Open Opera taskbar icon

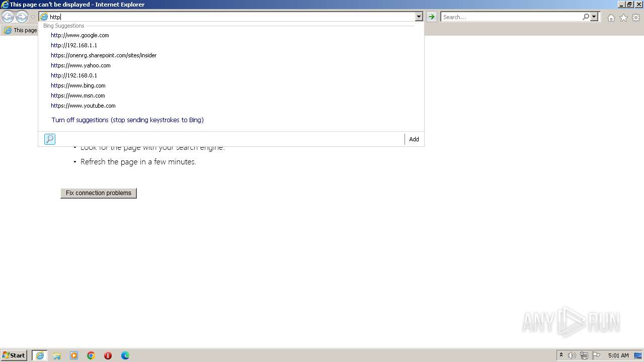click(x=108, y=355)
